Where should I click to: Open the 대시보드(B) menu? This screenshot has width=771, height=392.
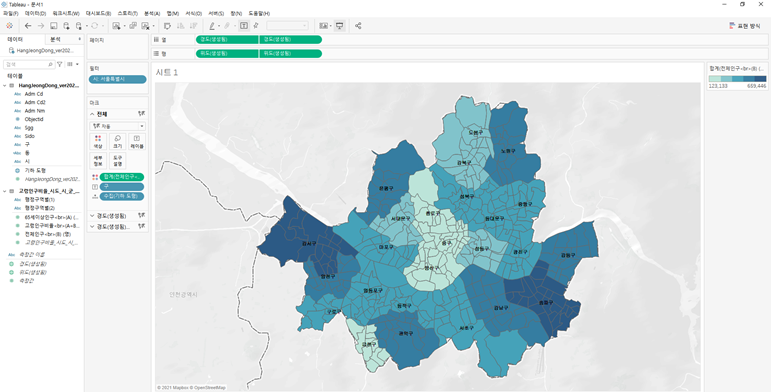coord(98,13)
